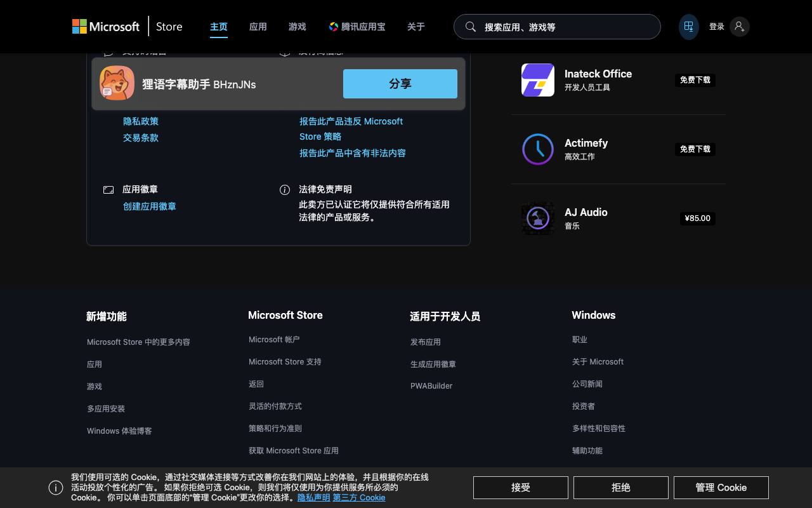Download Actimefy with 免费下载
Viewport: 812px width, 508px height.
[695, 149]
